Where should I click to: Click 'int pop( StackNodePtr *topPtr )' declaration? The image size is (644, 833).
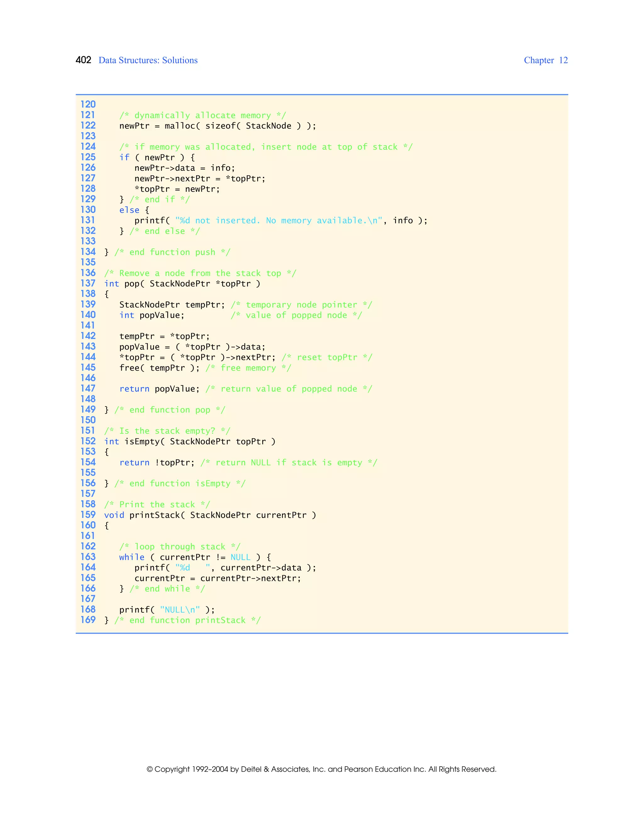coord(182,284)
